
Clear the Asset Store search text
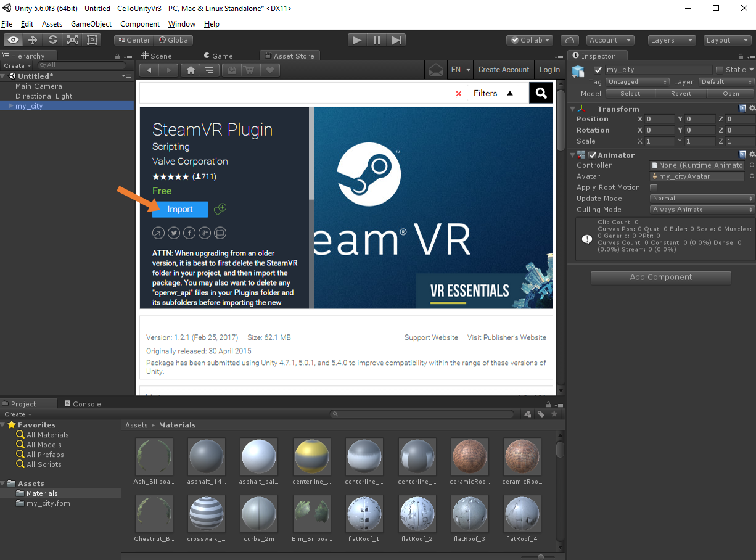tap(458, 94)
